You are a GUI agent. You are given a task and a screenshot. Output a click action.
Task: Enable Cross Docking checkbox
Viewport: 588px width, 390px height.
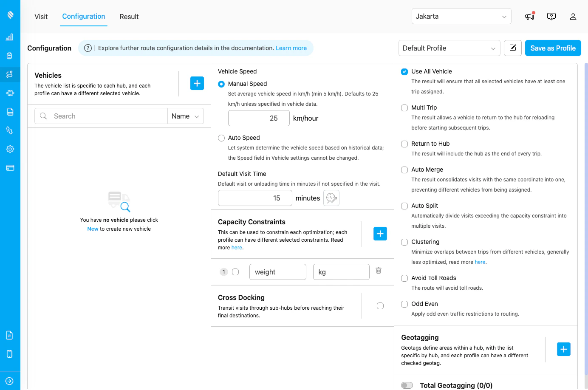click(380, 306)
